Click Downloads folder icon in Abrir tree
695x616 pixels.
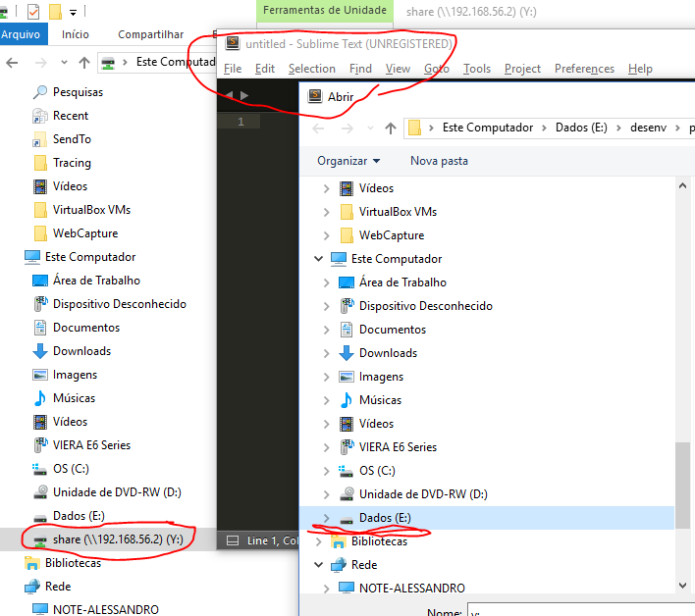(x=347, y=353)
